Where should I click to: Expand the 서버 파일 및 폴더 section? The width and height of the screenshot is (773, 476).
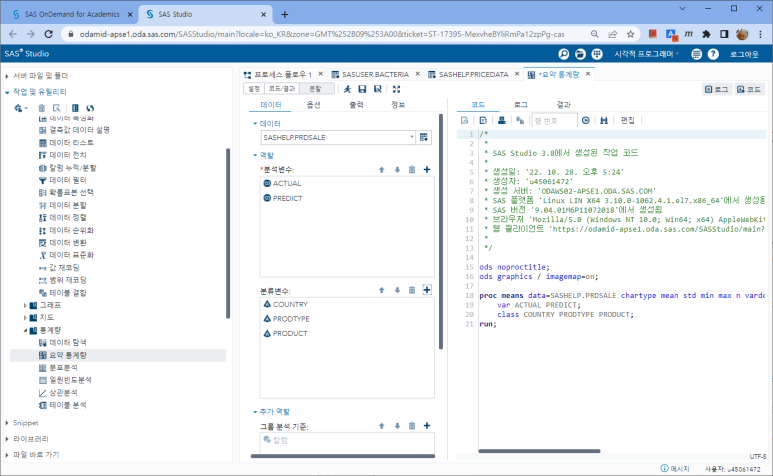(8, 75)
